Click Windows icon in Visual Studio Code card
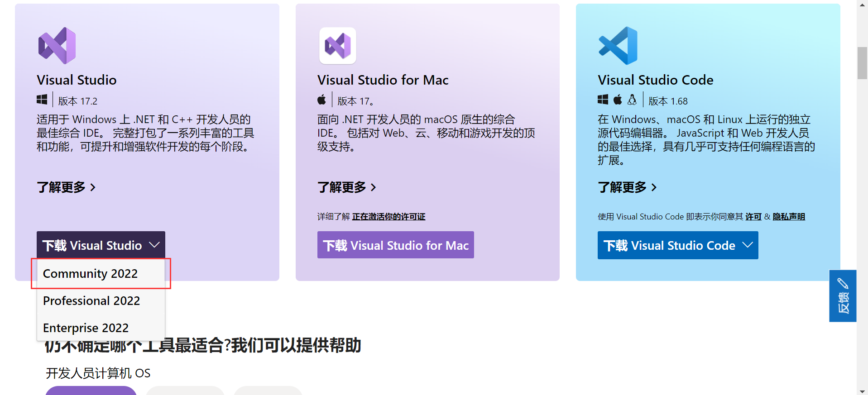This screenshot has width=868, height=395. pyautogui.click(x=603, y=100)
